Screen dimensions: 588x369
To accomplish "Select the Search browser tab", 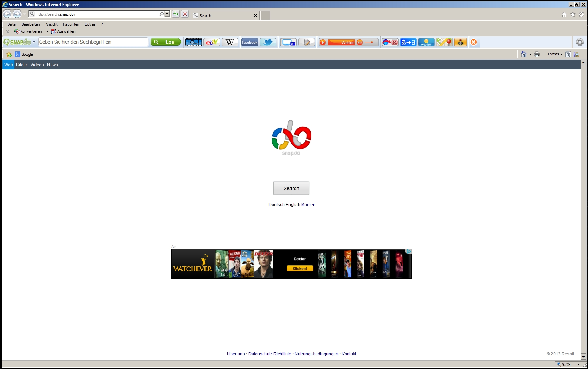I will [225, 15].
